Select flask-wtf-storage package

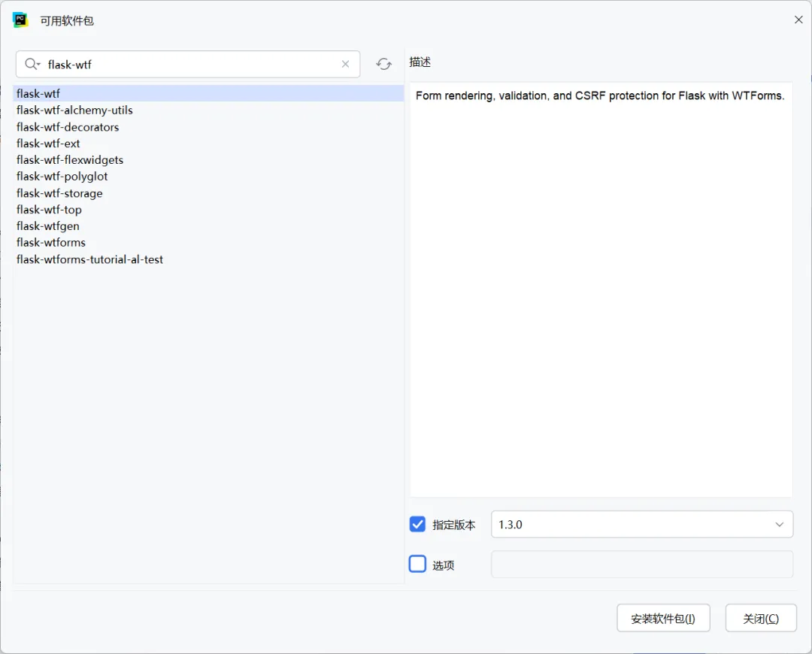coord(208,193)
